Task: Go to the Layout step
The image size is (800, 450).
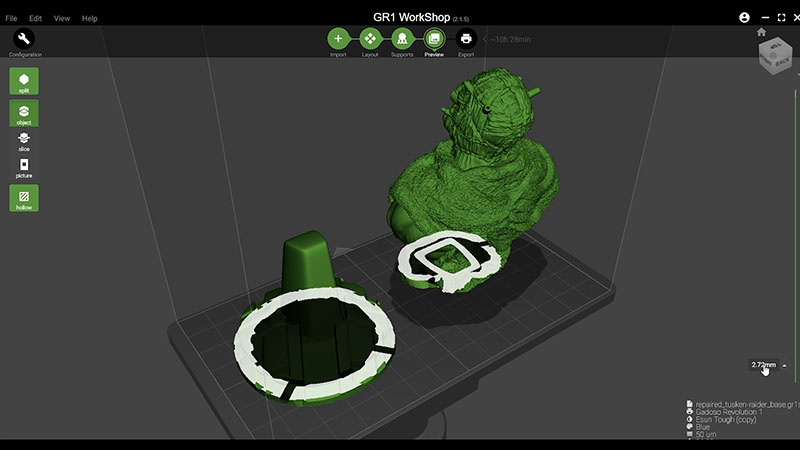Action: point(370,39)
